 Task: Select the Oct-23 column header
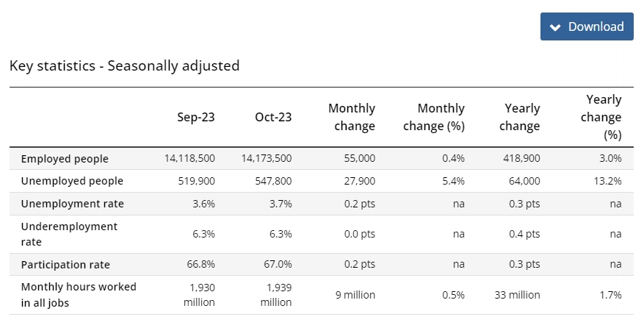click(x=273, y=117)
